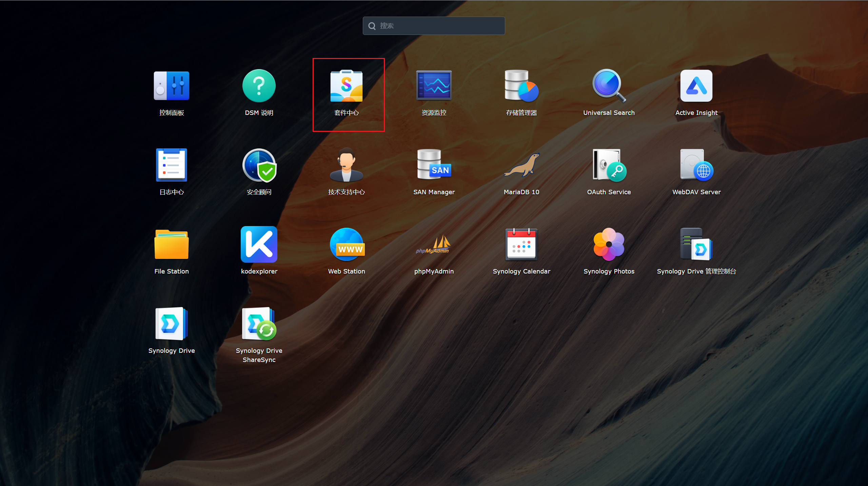
Task: Launch the MariaDB 10 seal icon
Action: (521, 165)
